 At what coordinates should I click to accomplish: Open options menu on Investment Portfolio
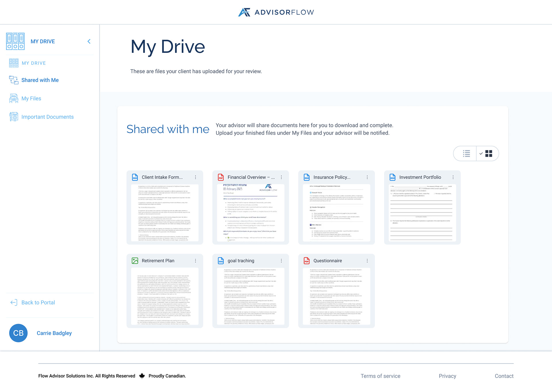click(453, 177)
